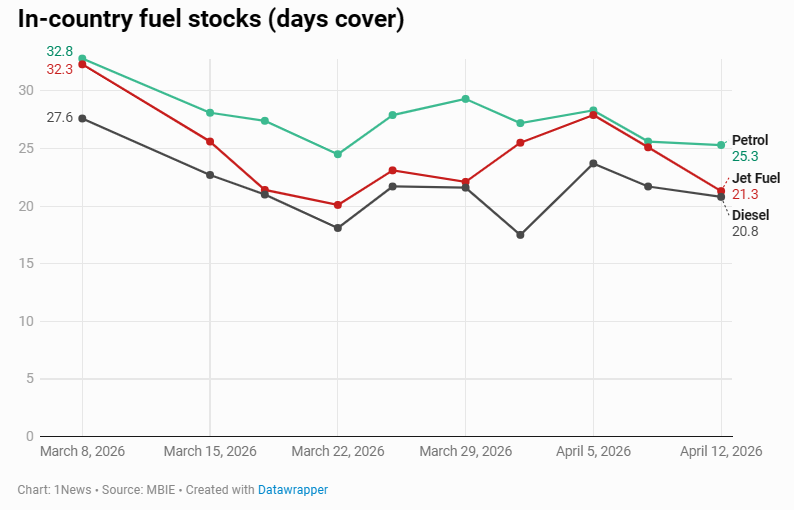Select the Petrol point on March 22
794x510 pixels.
pos(338,154)
